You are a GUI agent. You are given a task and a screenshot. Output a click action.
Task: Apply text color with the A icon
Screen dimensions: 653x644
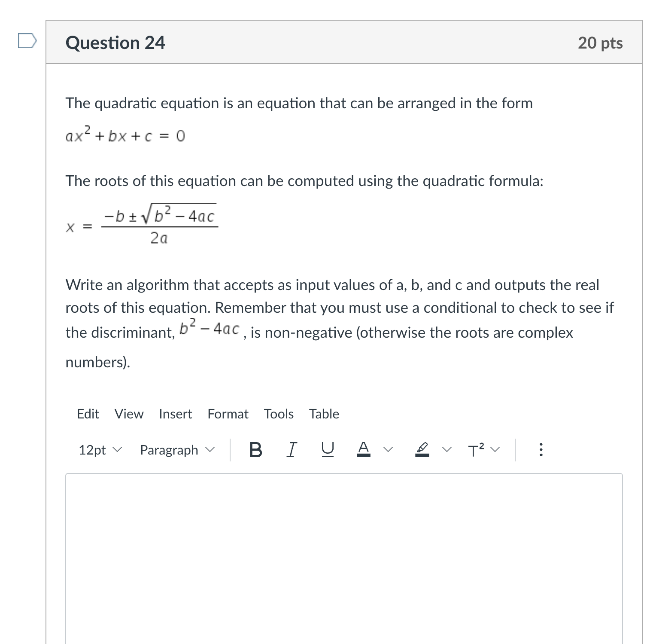coord(363,449)
